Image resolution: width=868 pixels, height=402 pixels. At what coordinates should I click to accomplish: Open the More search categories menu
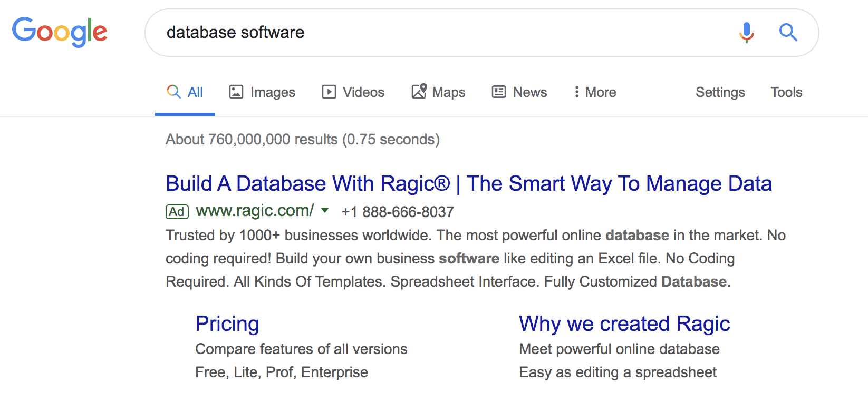(595, 92)
